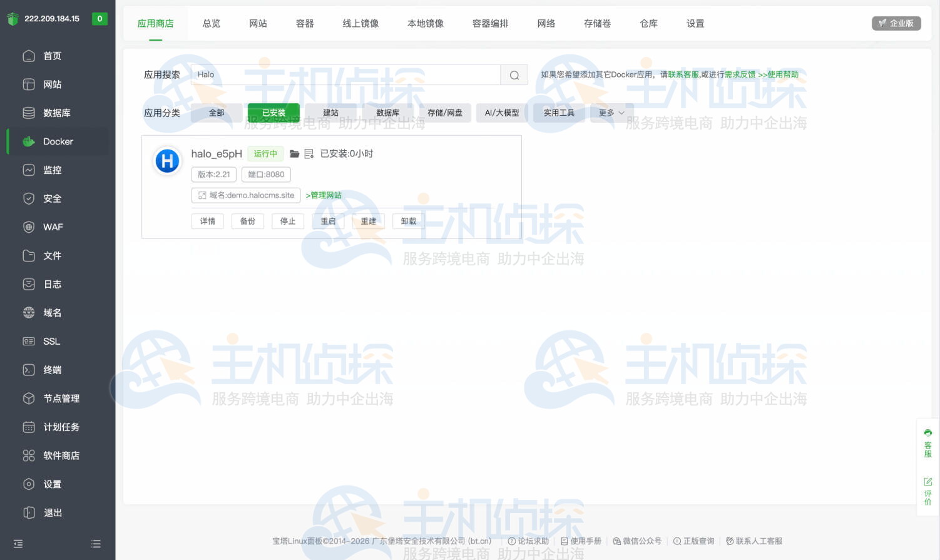
Task: Uninstall app with 卸载 button
Action: (x=409, y=221)
